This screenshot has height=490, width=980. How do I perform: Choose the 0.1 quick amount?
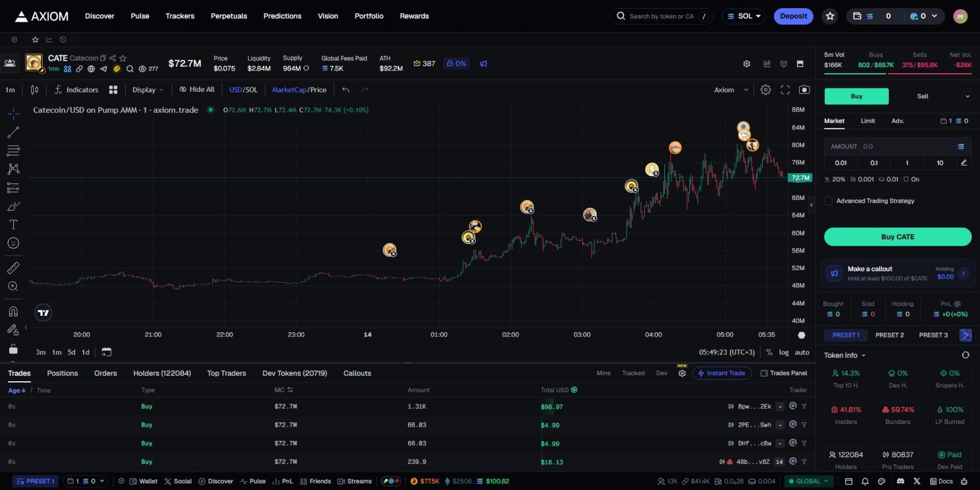(x=874, y=163)
